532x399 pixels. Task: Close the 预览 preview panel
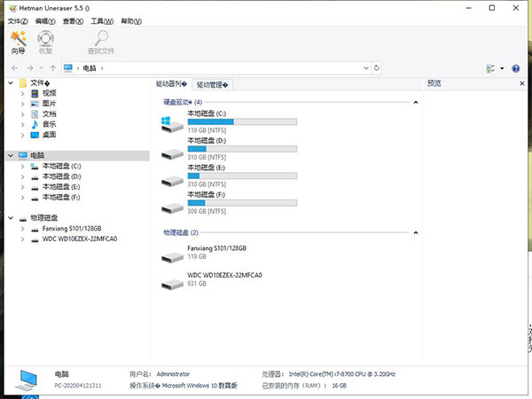click(522, 83)
